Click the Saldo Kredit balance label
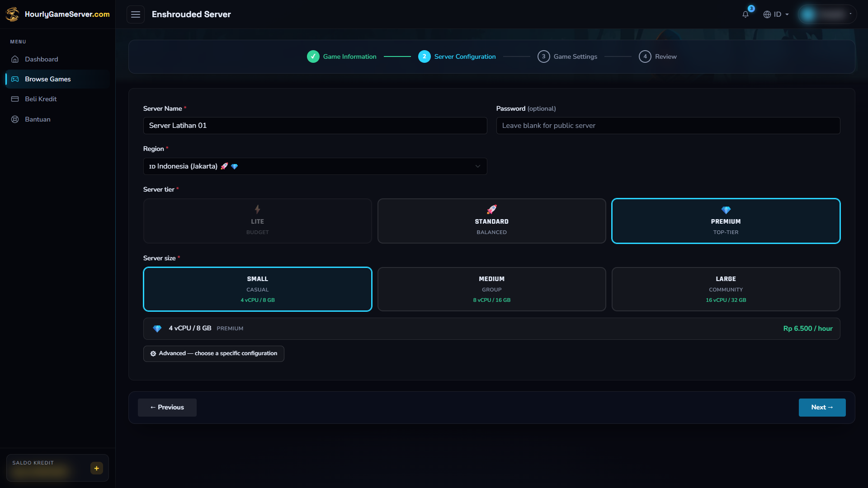868x488 pixels. tap(33, 463)
